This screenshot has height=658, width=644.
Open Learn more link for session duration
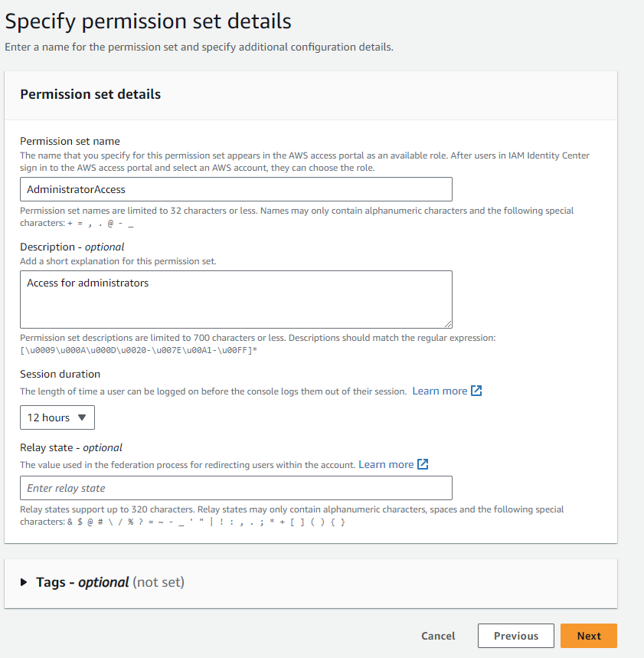point(439,391)
